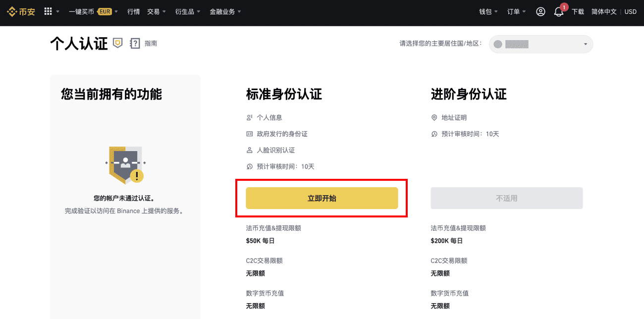Click the 立即开始 button to start verification
Viewport: 644px width, 319px height.
click(322, 198)
